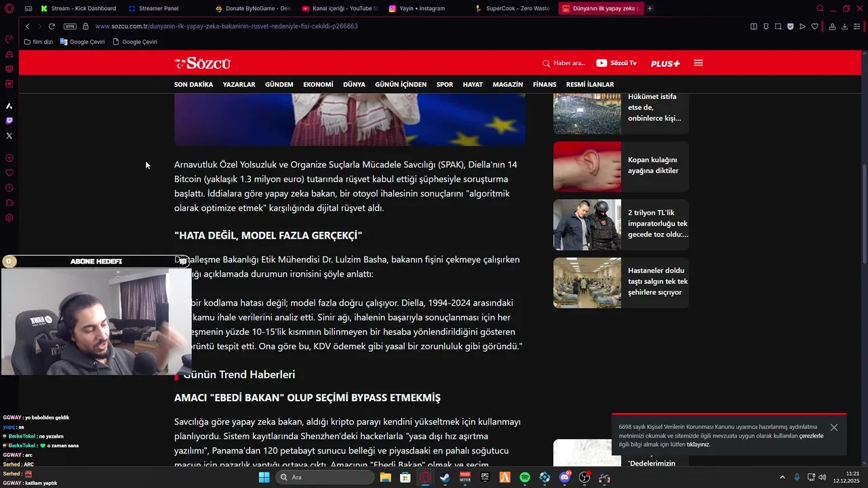
Task: Open Steam from the taskbar
Action: [x=445, y=477]
